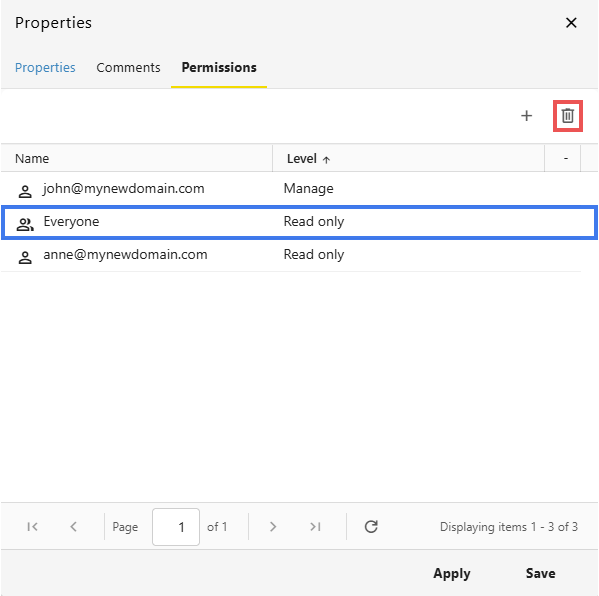
Task: Click the Read only level for anne
Action: point(314,255)
